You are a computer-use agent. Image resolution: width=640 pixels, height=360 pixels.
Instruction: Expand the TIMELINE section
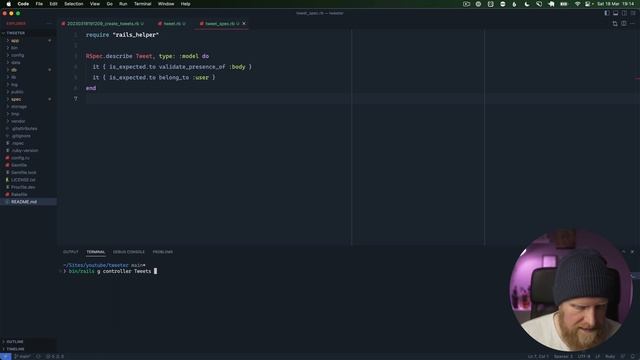tap(15, 349)
